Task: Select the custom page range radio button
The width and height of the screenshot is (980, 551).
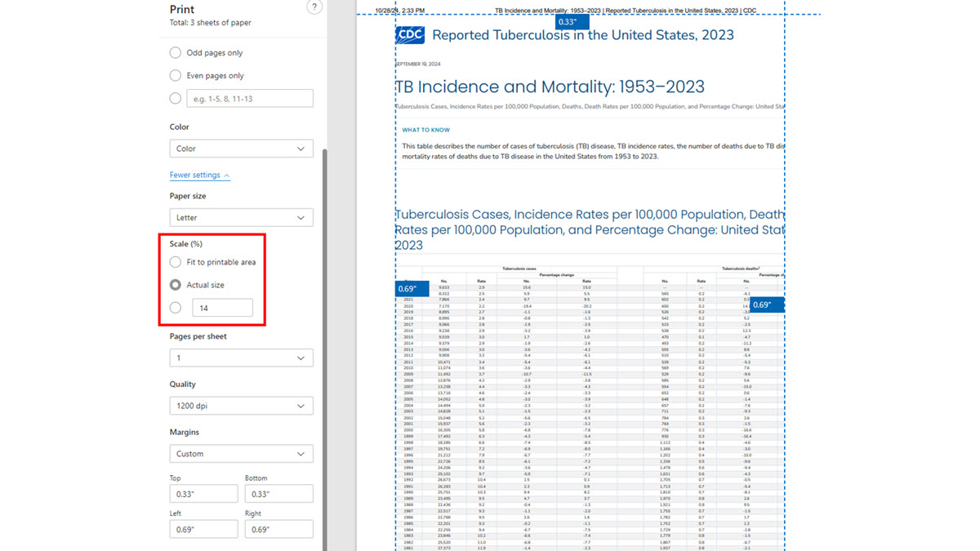Action: [x=175, y=99]
